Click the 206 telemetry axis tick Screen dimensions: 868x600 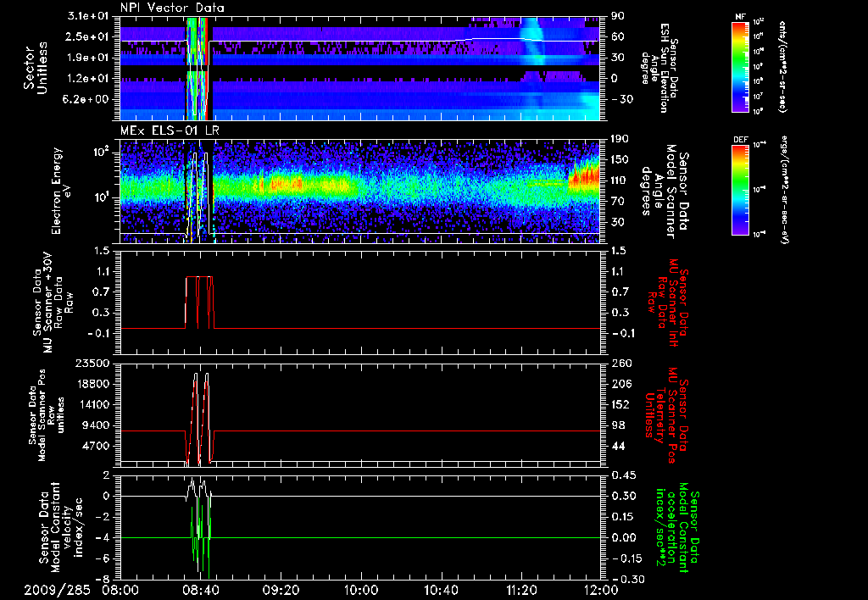(620, 384)
